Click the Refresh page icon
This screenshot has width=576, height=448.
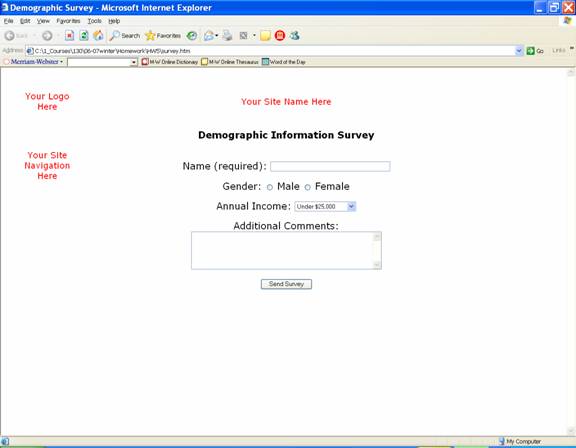(84, 36)
